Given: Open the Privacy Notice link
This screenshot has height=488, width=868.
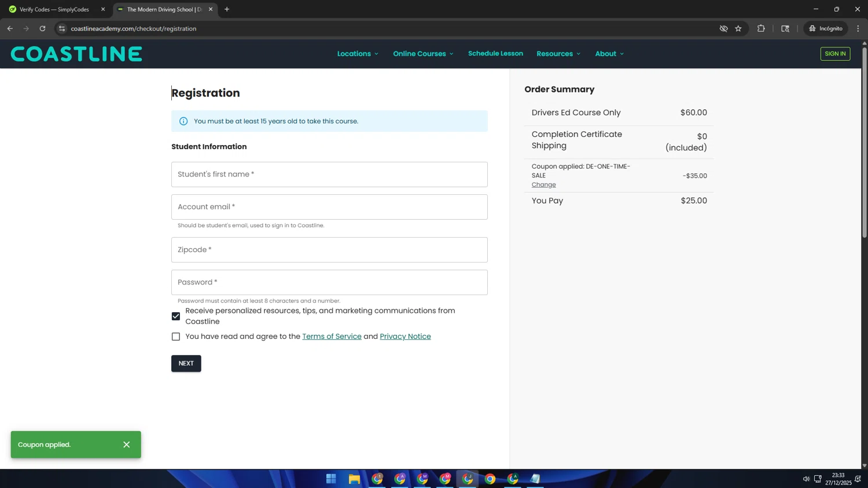Looking at the screenshot, I should 405,337.
